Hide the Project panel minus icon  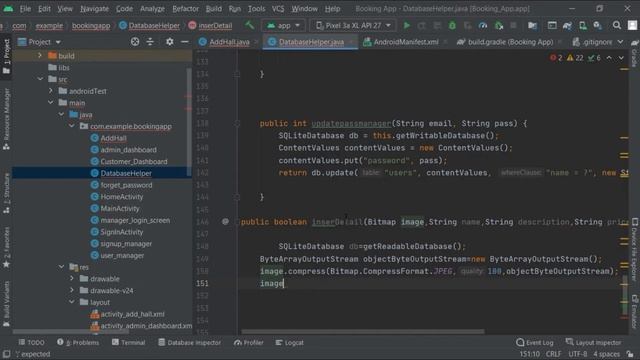(x=184, y=42)
